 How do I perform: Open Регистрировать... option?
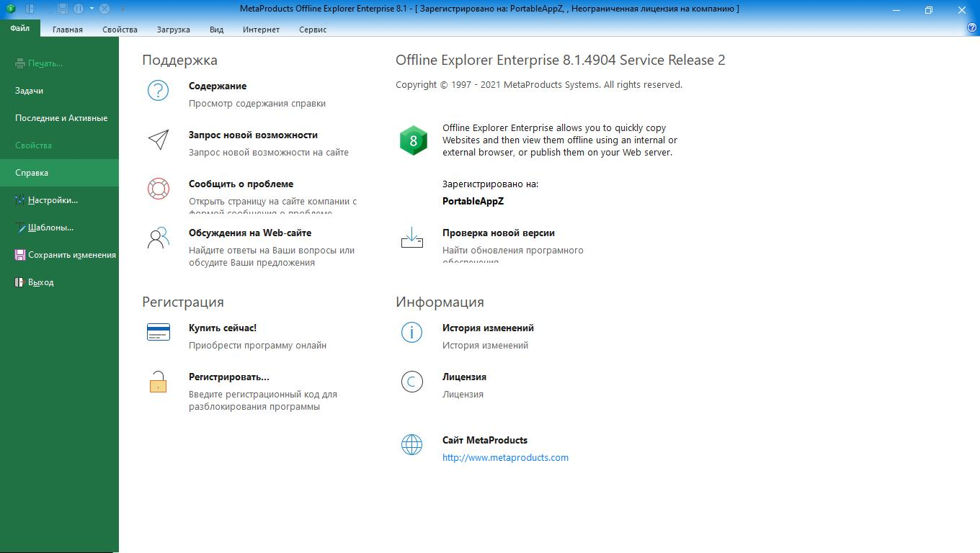[x=229, y=377]
